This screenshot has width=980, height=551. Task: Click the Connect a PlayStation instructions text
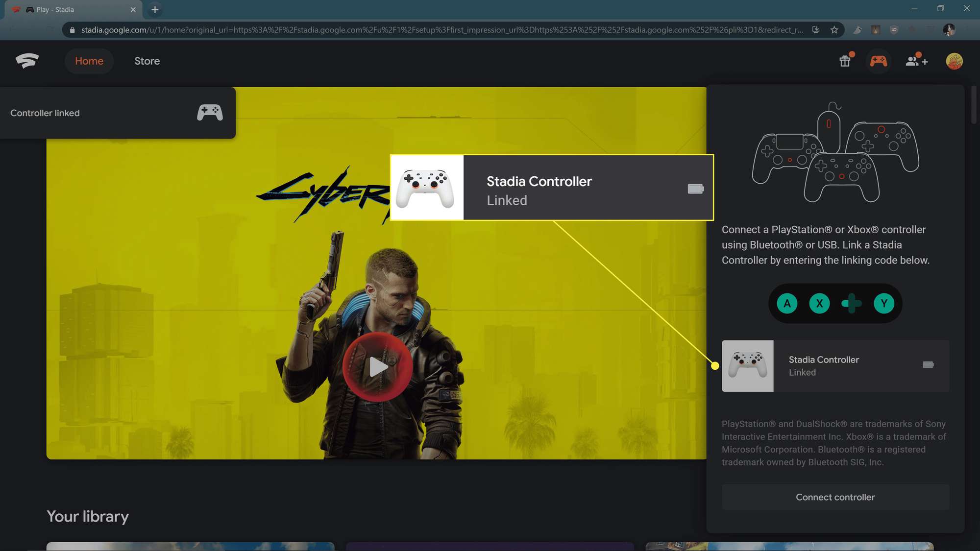click(826, 244)
